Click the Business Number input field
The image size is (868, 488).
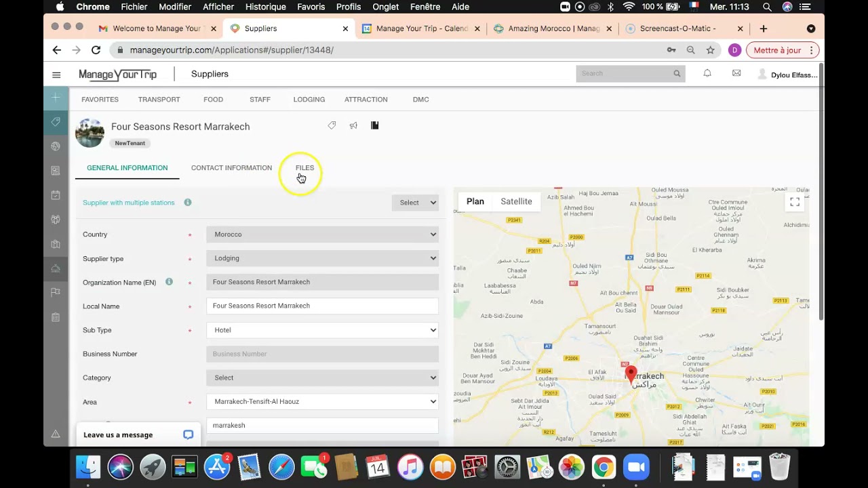(x=322, y=354)
